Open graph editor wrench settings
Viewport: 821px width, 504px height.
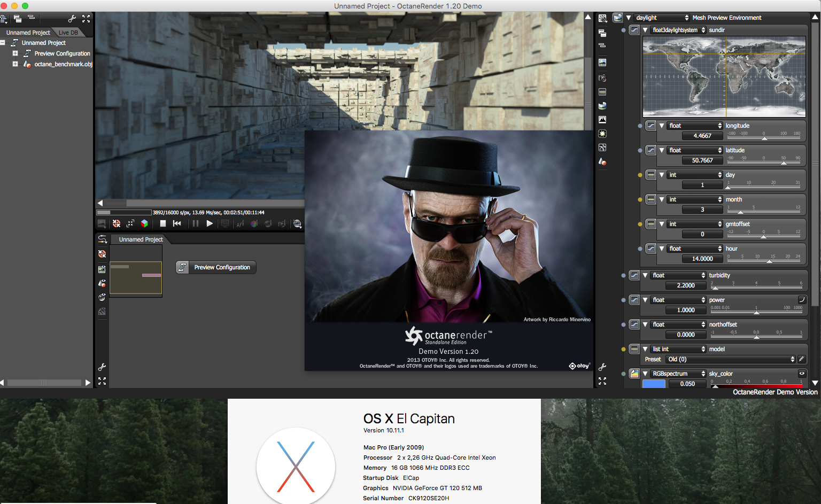(x=102, y=367)
